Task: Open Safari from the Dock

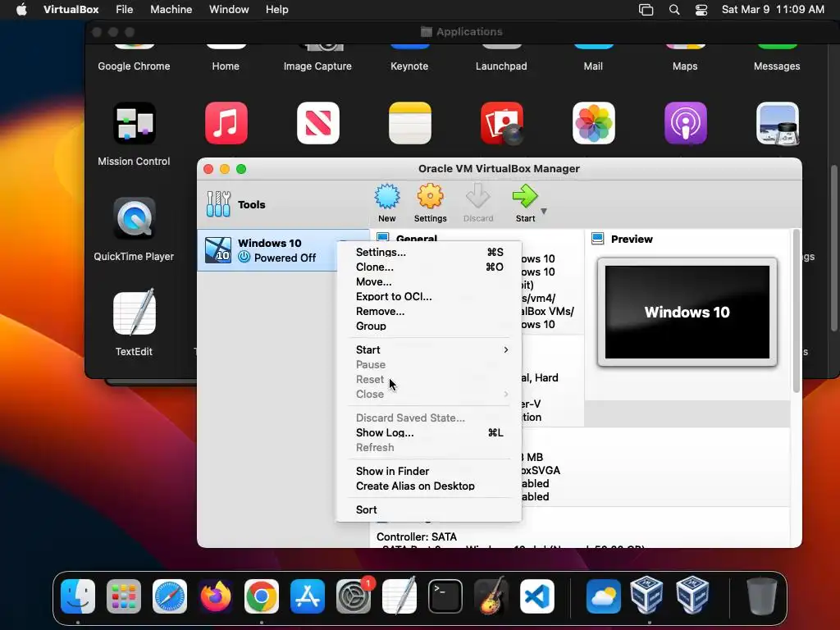Action: (170, 596)
